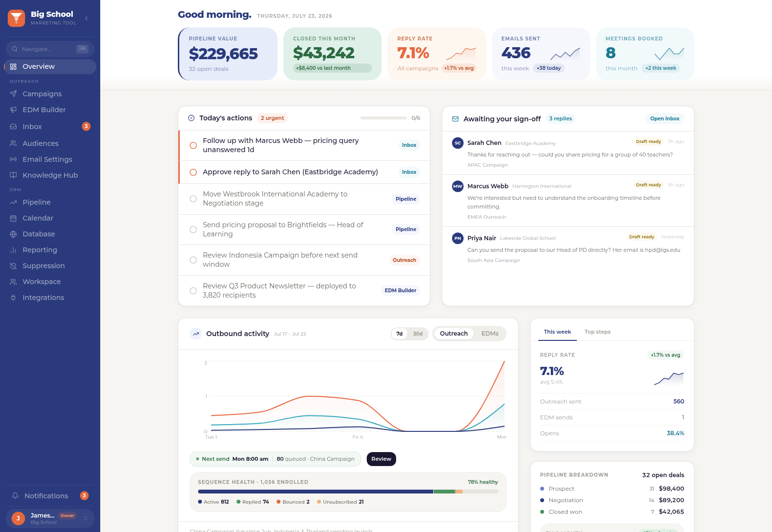Image resolution: width=772 pixels, height=532 pixels.
Task: Tick the Review Indonesia Campaign task circle
Action: click(193, 260)
